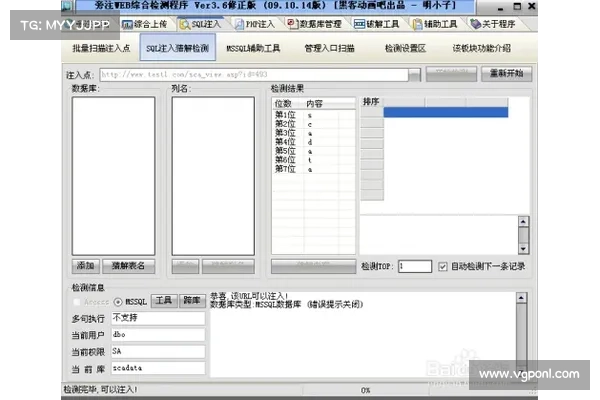Viewport: 600px width, 400px height.
Task: Click the 综合上传 chart icon
Action: pyautogui.click(x=127, y=24)
